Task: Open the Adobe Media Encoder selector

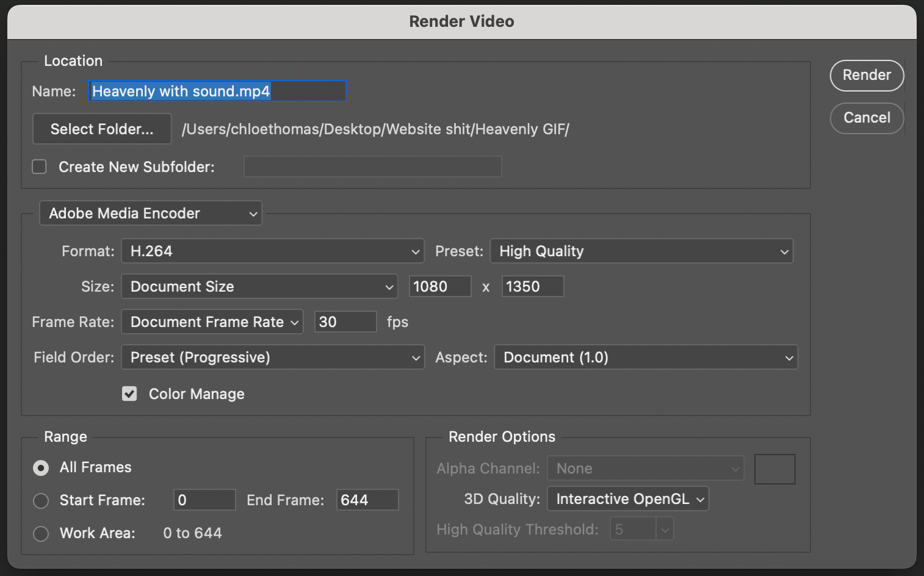Action: 150,213
